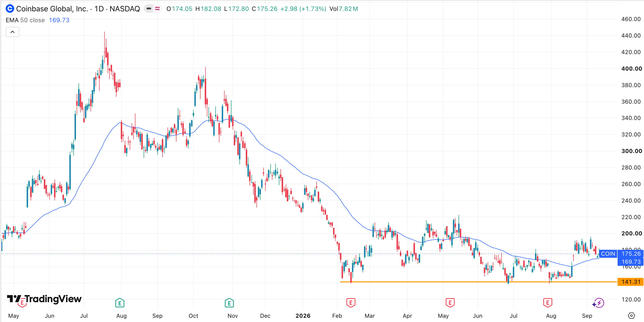The height and width of the screenshot is (322, 644).
Task: Click the low price value 172.80
Action: 238,9
